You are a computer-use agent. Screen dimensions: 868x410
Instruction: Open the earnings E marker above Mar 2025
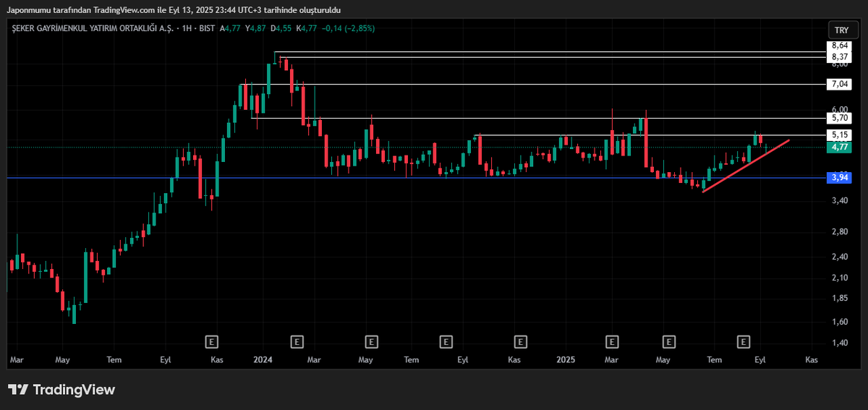point(613,341)
